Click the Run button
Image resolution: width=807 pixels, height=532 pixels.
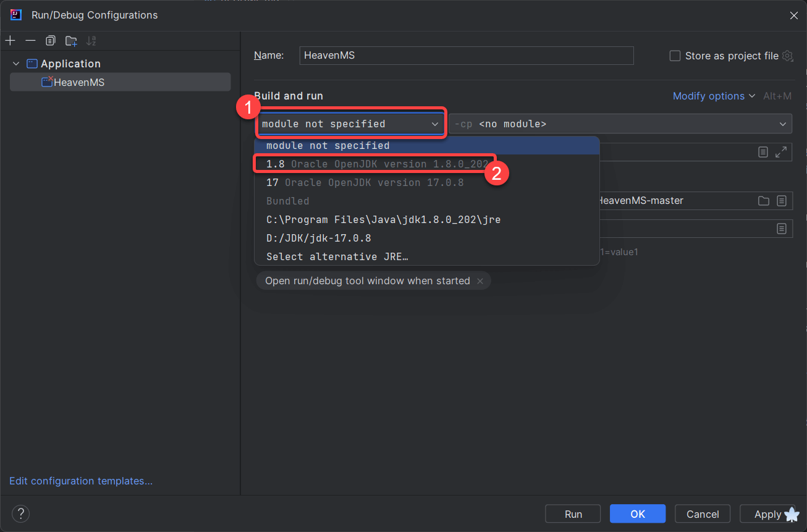[573, 514]
